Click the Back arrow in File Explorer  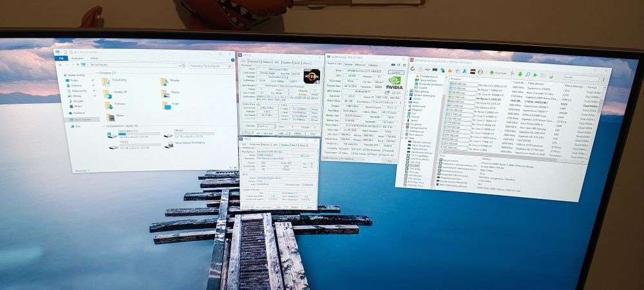[x=61, y=64]
